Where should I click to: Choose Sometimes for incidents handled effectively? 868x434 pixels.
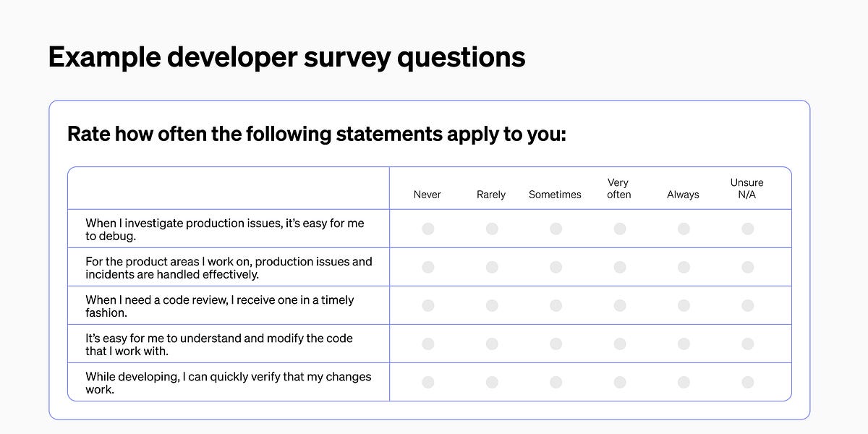[x=556, y=267]
